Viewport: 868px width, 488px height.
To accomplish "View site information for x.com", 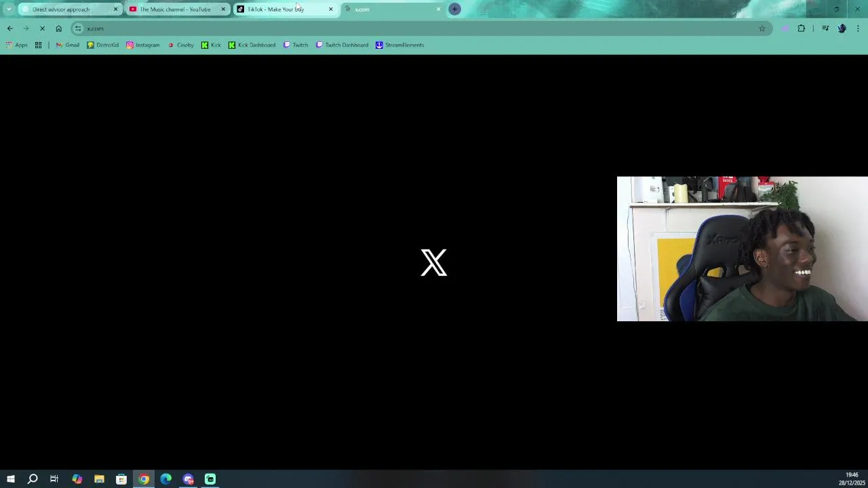I will 78,28.
